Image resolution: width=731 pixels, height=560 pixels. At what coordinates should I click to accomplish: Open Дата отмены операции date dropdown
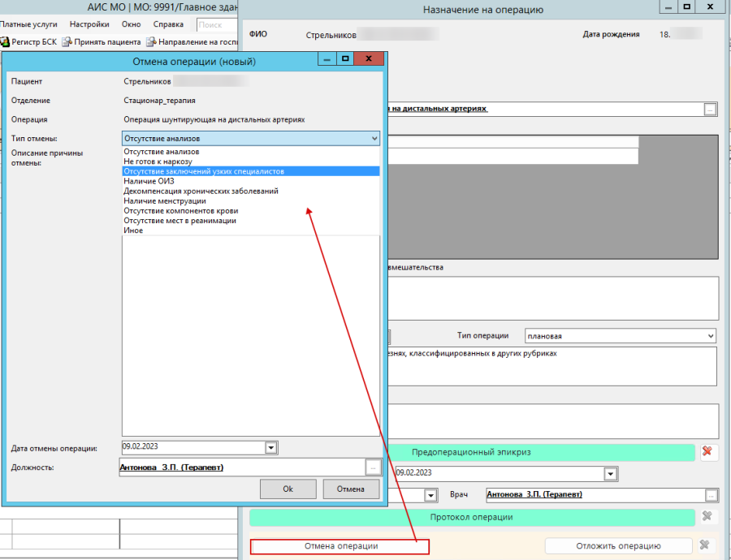coord(270,448)
